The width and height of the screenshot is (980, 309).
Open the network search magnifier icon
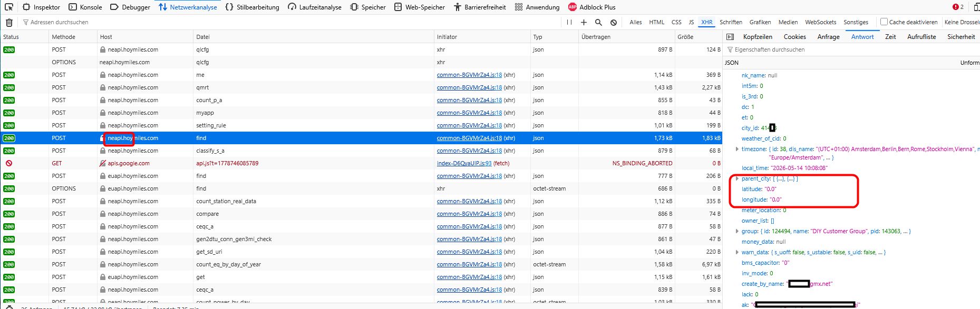click(x=598, y=22)
